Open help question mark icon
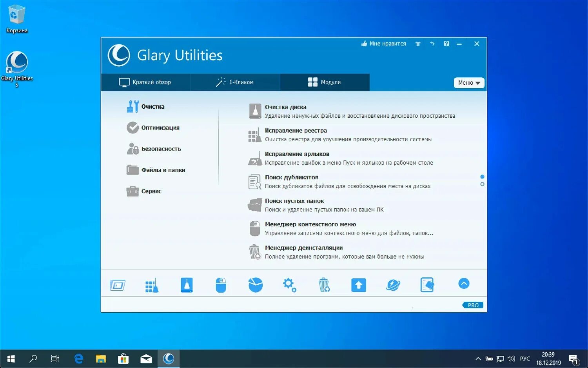 [446, 44]
